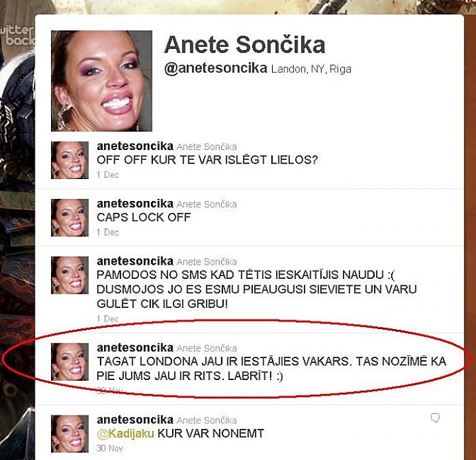Click the @Kadijaku mention link
Screen dimensions: 476x460
tap(125, 434)
